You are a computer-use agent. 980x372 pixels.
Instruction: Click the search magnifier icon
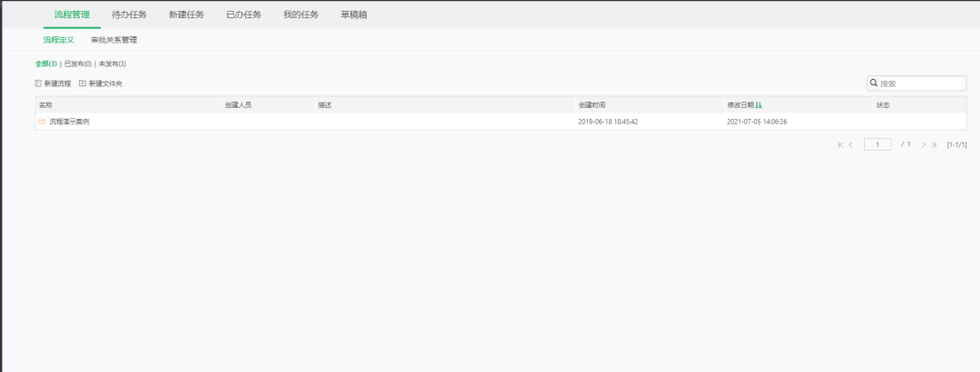874,83
